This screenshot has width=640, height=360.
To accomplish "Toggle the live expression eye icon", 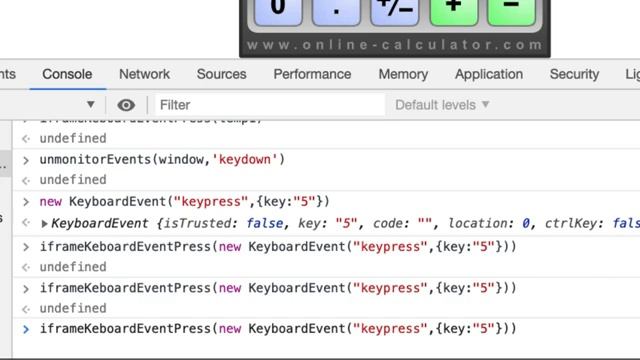I will coord(126,105).
